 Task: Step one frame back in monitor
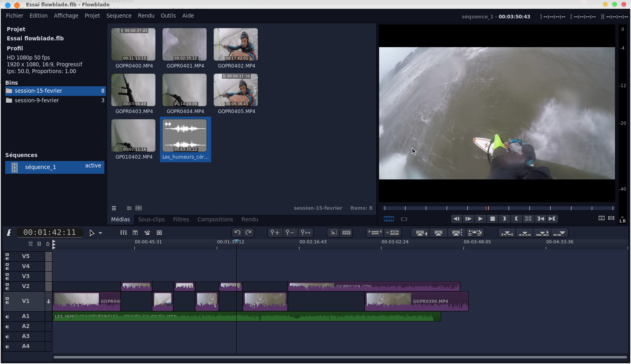coord(456,219)
